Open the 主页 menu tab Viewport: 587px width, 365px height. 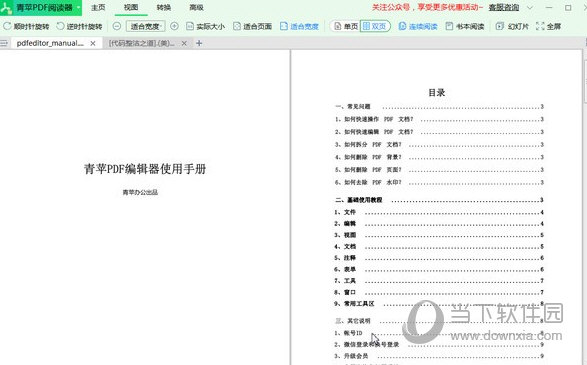[98, 7]
